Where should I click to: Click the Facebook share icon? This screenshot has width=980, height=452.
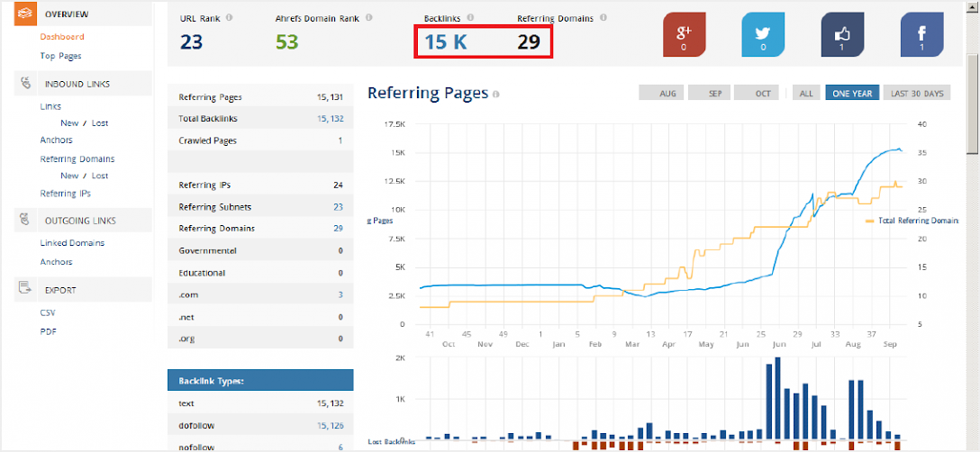pyautogui.click(x=921, y=35)
